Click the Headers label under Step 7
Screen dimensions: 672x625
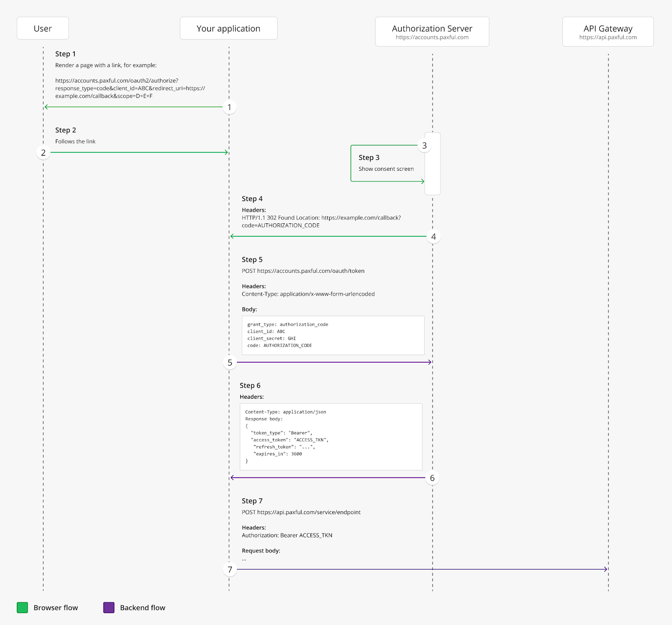(x=254, y=528)
